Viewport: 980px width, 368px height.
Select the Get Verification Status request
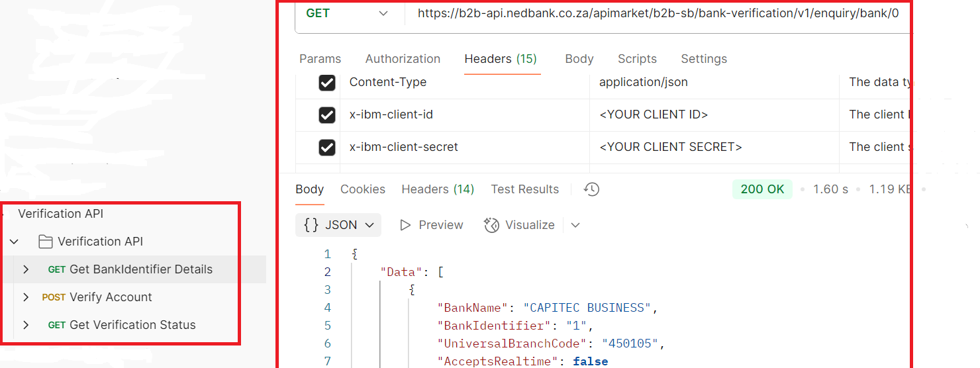[132, 325]
